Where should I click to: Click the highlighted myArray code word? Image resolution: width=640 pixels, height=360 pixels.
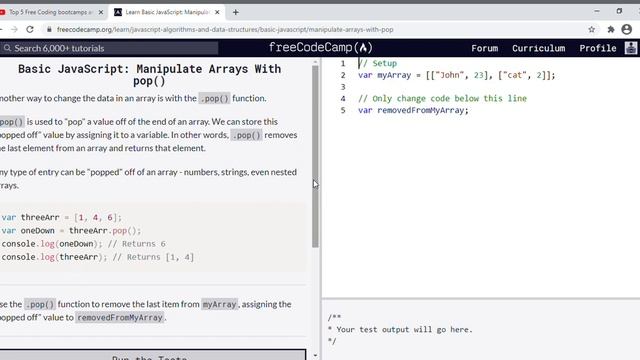tap(220, 304)
